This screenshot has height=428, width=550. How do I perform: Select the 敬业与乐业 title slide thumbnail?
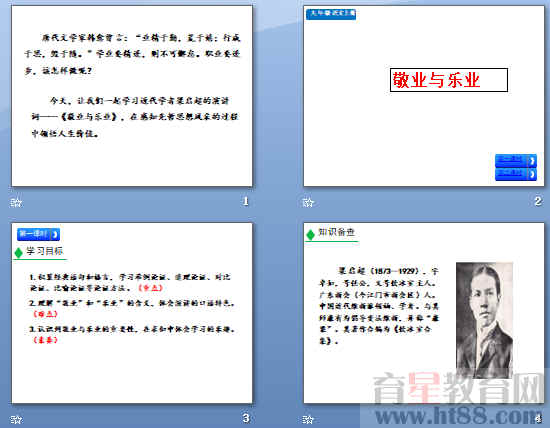[424, 96]
